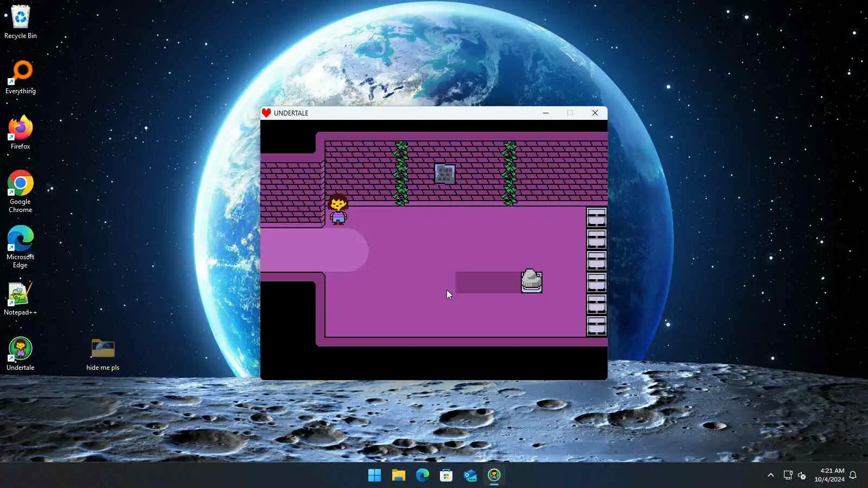Click the muted volume tray icon
The image size is (868, 488).
point(802,476)
